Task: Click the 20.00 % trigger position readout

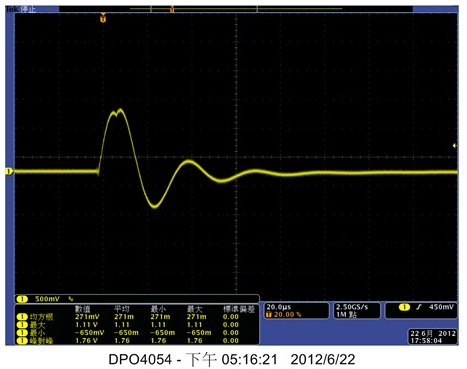Action: tap(284, 314)
